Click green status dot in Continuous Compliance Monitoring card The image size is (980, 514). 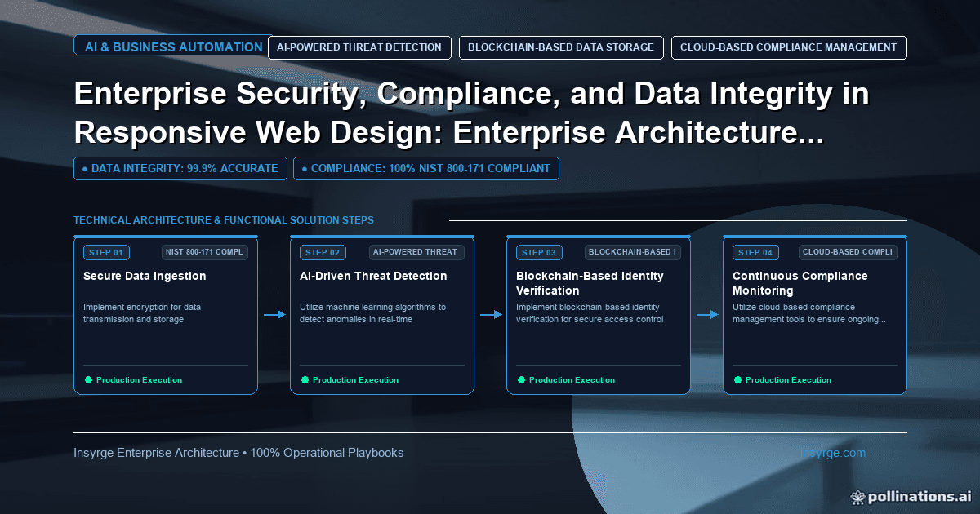click(737, 380)
